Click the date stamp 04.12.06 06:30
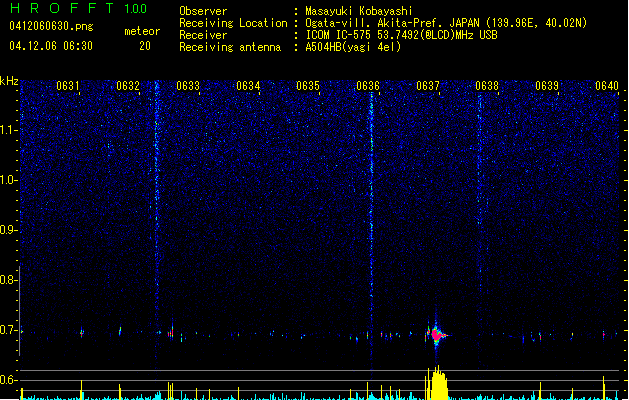This screenshot has width=629, height=400. coord(51,46)
